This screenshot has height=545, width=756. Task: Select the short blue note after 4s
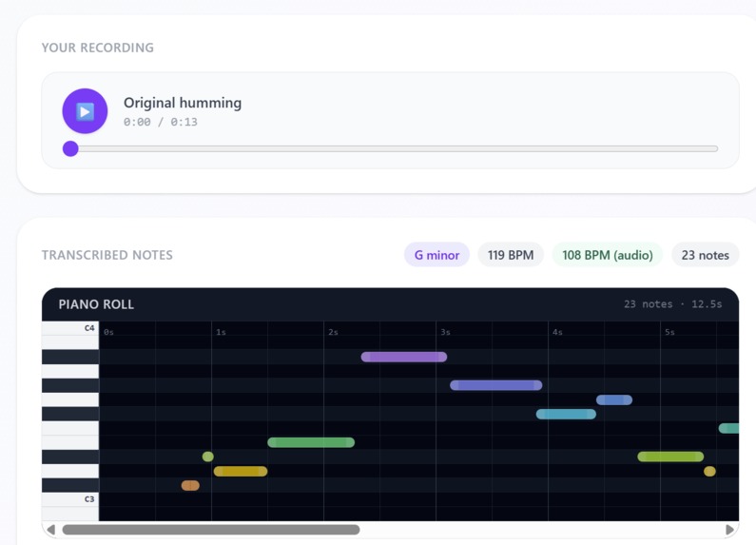coord(614,399)
